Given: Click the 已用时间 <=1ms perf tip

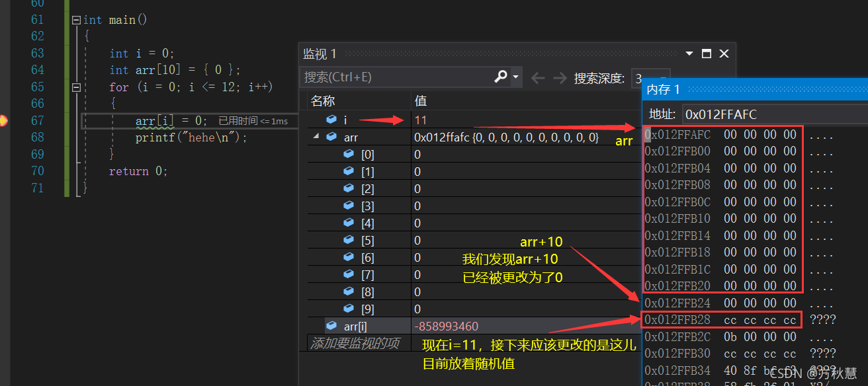Looking at the screenshot, I should click(x=253, y=121).
